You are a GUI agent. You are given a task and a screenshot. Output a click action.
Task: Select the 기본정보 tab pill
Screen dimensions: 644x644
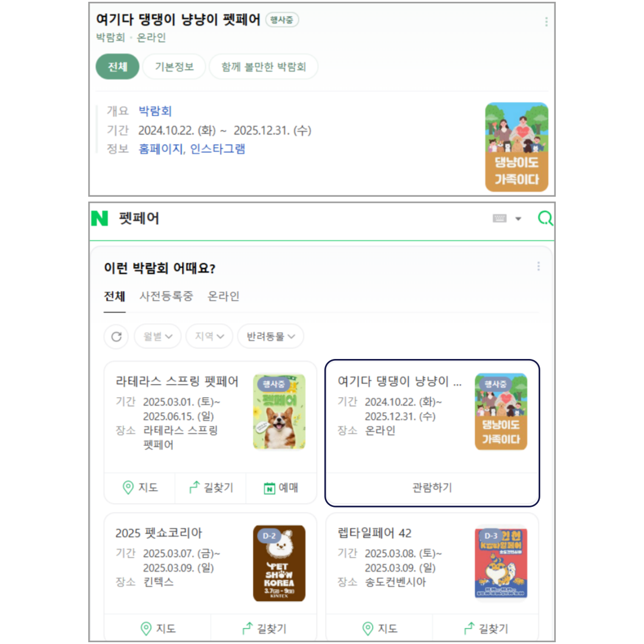(174, 67)
